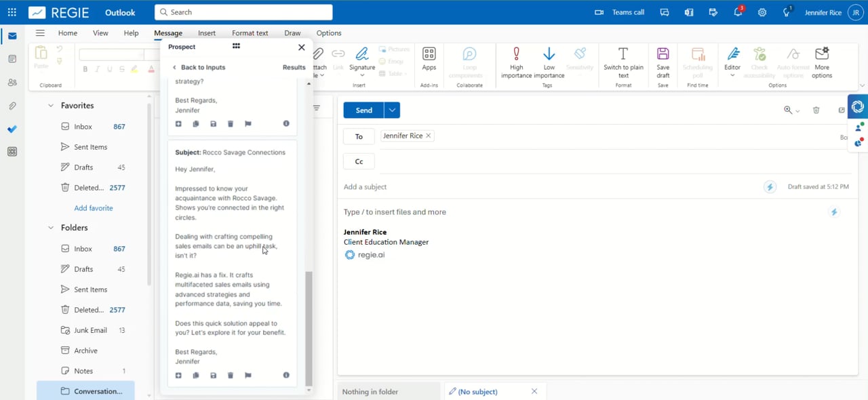Toggle the navigation pane hamburger menu

coord(40,33)
